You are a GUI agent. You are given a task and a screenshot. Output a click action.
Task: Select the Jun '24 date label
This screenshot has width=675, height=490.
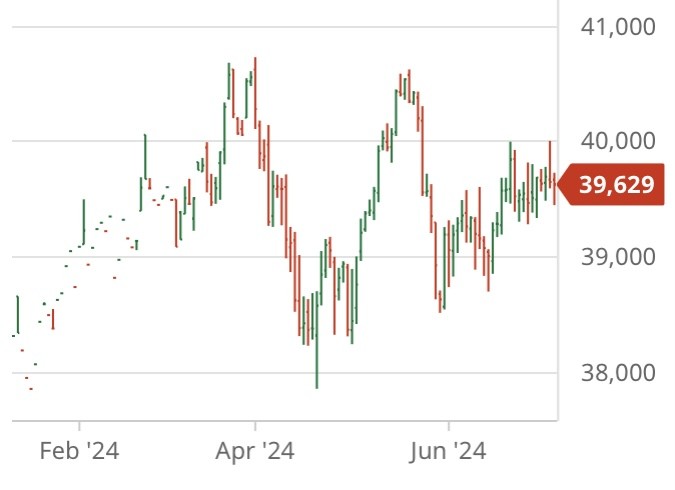tap(449, 451)
